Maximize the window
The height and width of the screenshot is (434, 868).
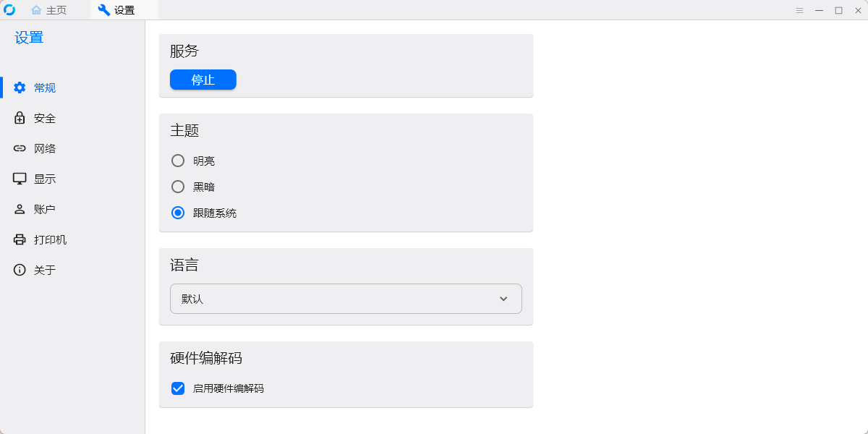click(x=838, y=10)
